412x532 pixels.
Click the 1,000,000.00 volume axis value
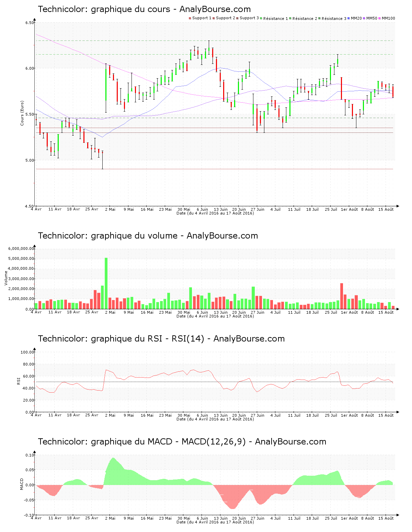(x=22, y=299)
